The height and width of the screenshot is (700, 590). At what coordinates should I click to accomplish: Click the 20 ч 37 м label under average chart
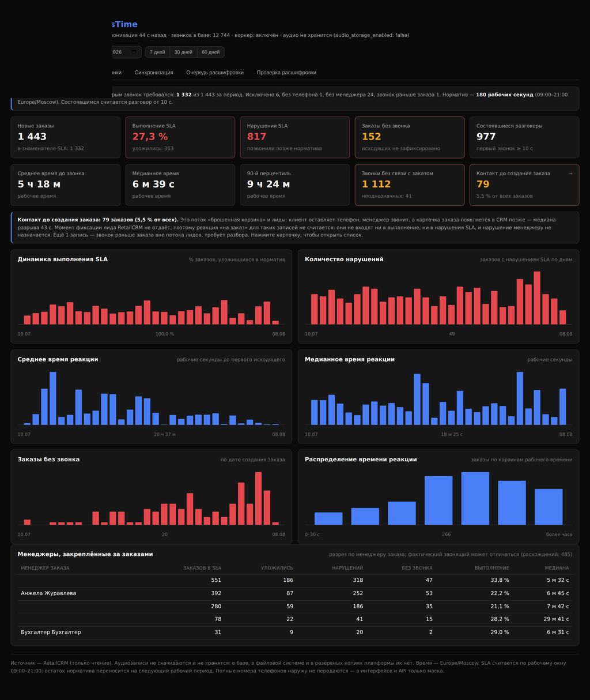point(165,434)
